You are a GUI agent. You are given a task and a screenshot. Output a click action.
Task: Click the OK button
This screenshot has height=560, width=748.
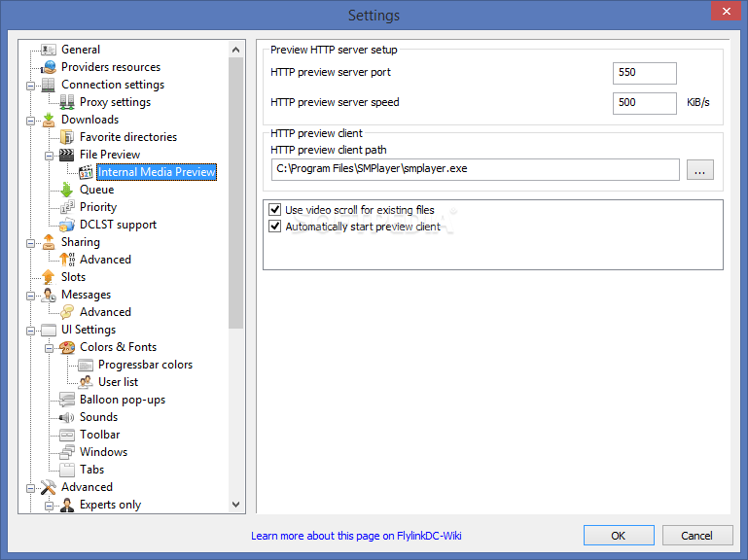(619, 535)
